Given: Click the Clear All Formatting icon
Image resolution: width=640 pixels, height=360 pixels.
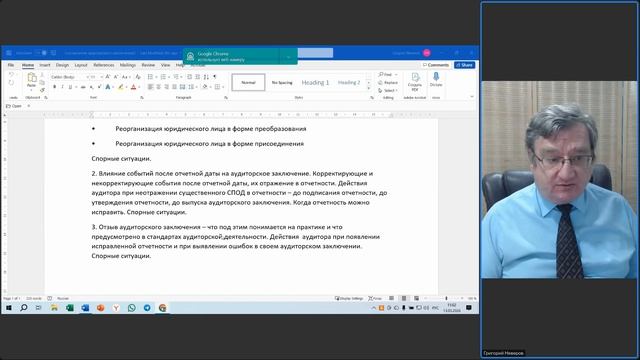Looking at the screenshot, I should coord(138,77).
